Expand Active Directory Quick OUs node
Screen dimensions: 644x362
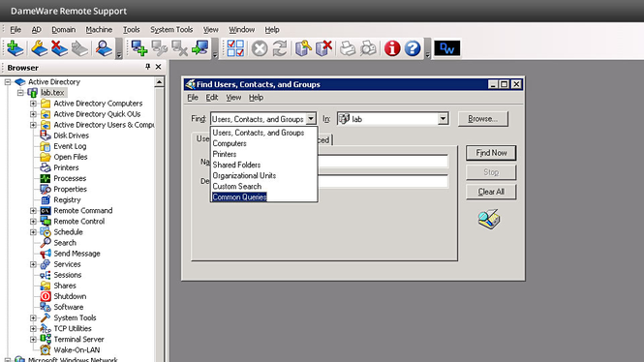coord(33,114)
